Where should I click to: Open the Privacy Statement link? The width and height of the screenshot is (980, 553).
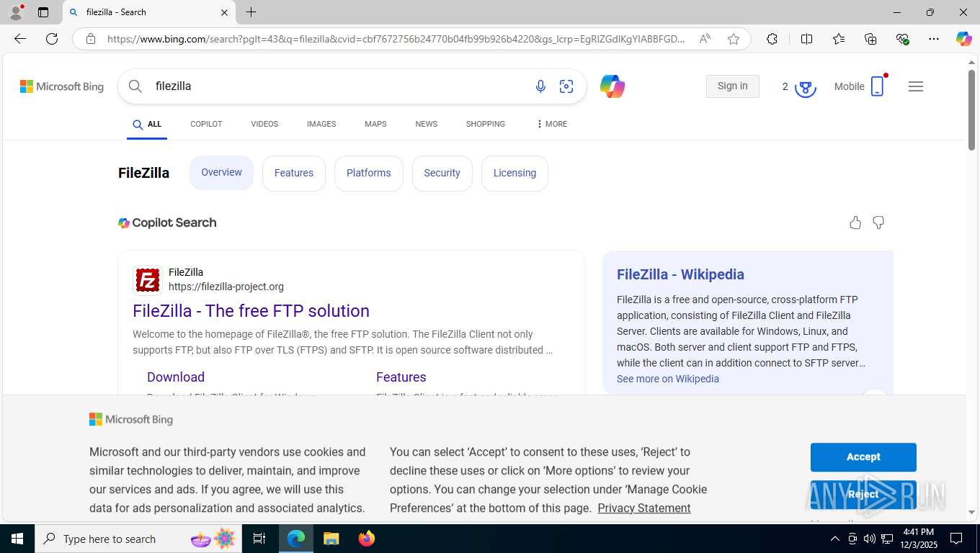644,508
